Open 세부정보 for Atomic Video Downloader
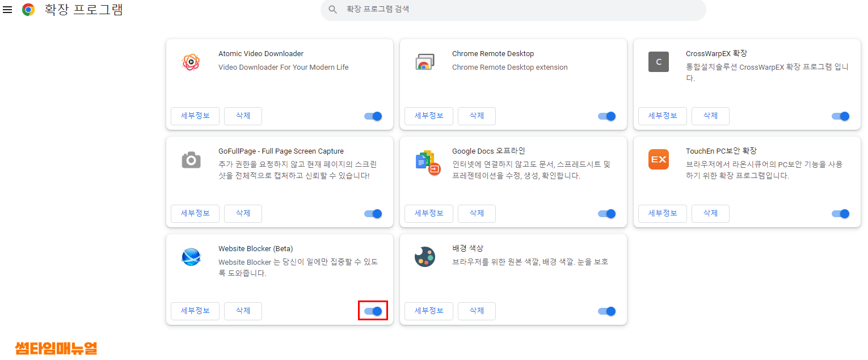Viewport: 868px width, 360px height. (x=195, y=116)
